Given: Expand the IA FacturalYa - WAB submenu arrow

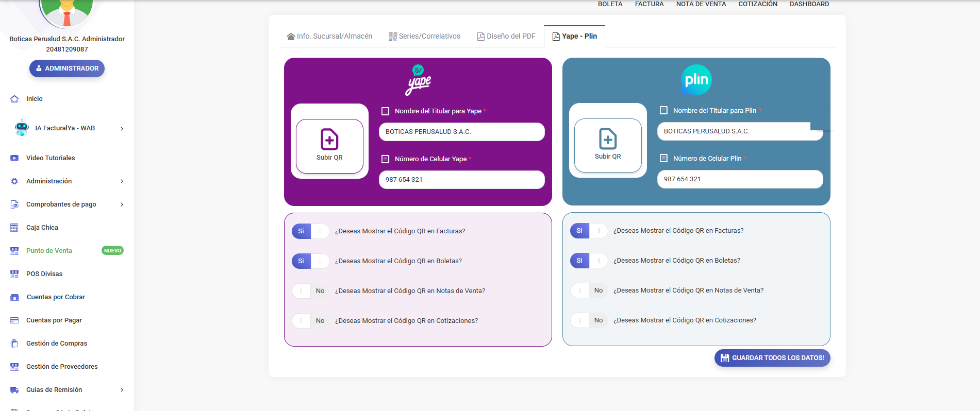Looking at the screenshot, I should click(x=122, y=129).
